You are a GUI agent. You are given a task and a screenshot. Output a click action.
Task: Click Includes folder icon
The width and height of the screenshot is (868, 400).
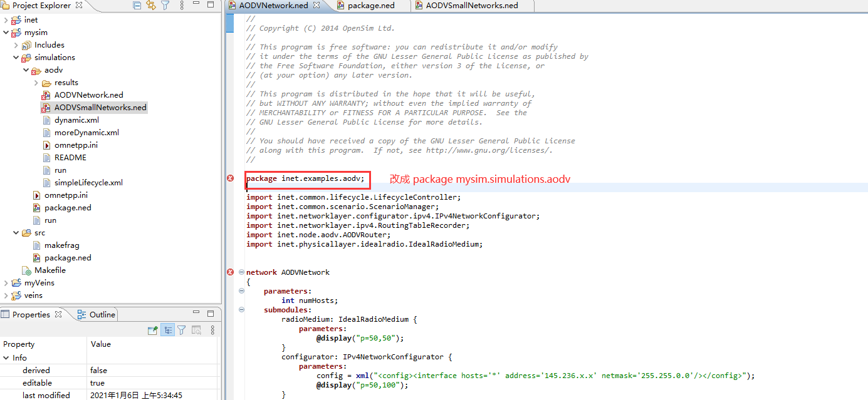26,45
